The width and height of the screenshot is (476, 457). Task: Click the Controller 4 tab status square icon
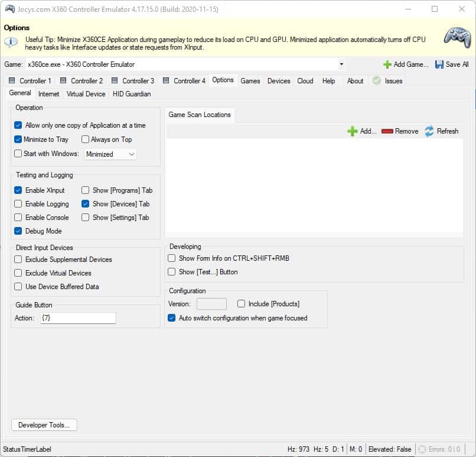click(166, 80)
